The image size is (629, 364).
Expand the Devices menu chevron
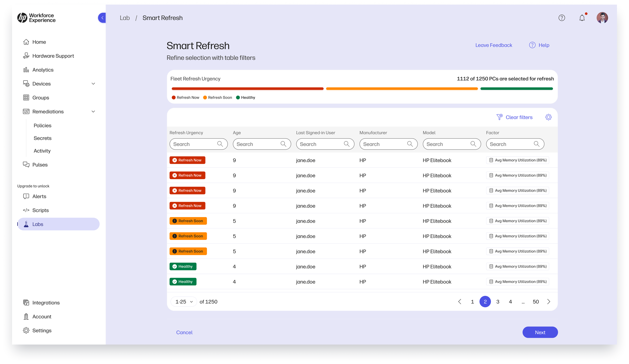click(x=93, y=84)
